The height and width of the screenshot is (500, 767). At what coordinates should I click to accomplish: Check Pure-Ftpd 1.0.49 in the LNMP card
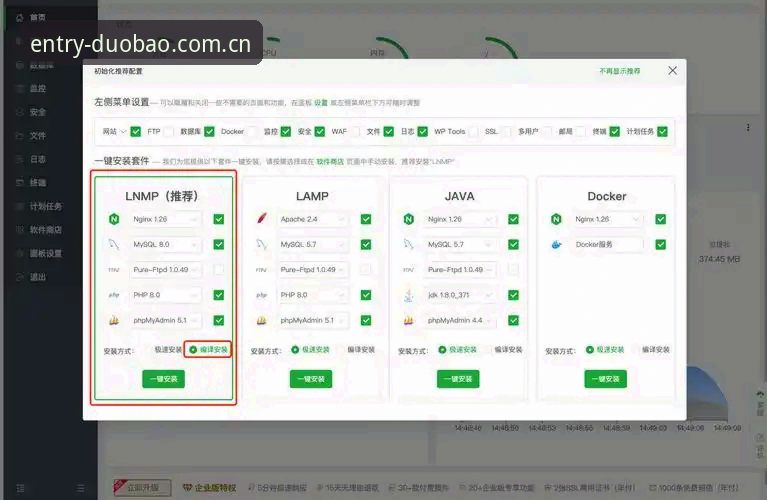click(x=219, y=270)
